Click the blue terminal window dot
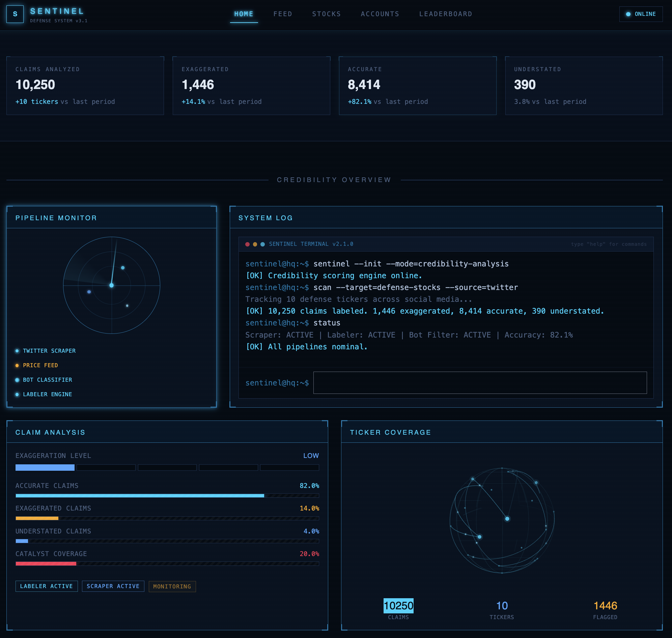Screen dimensions: 672x638 click(x=262, y=244)
